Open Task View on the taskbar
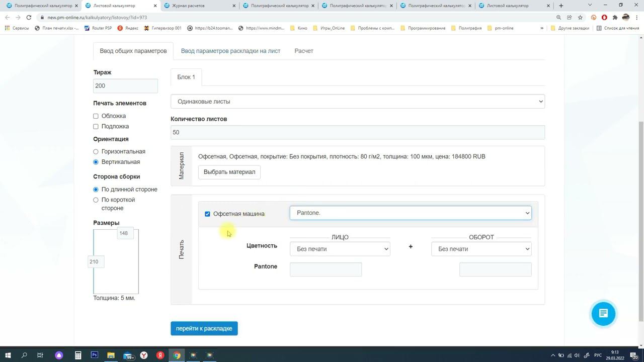This screenshot has width=644, height=362. 40,355
